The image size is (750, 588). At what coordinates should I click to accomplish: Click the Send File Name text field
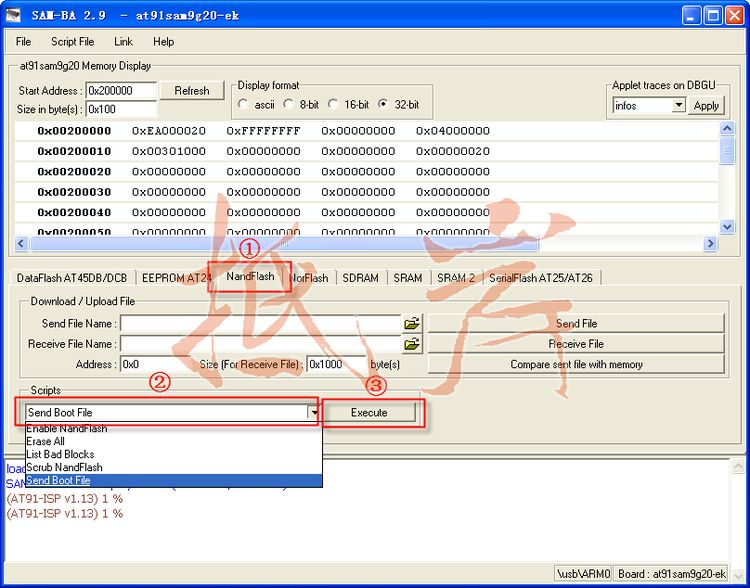point(261,323)
